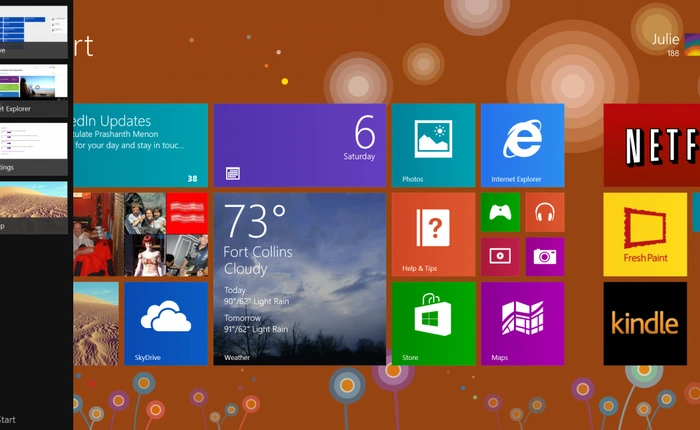The height and width of the screenshot is (430, 700).
Task: Open the Help & Tips tile
Action: pyautogui.click(x=433, y=234)
